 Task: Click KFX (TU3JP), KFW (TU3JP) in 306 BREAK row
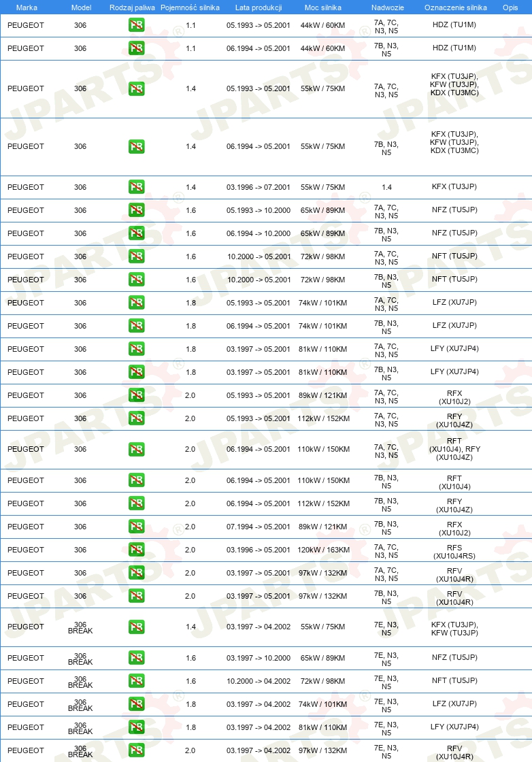tap(454, 629)
